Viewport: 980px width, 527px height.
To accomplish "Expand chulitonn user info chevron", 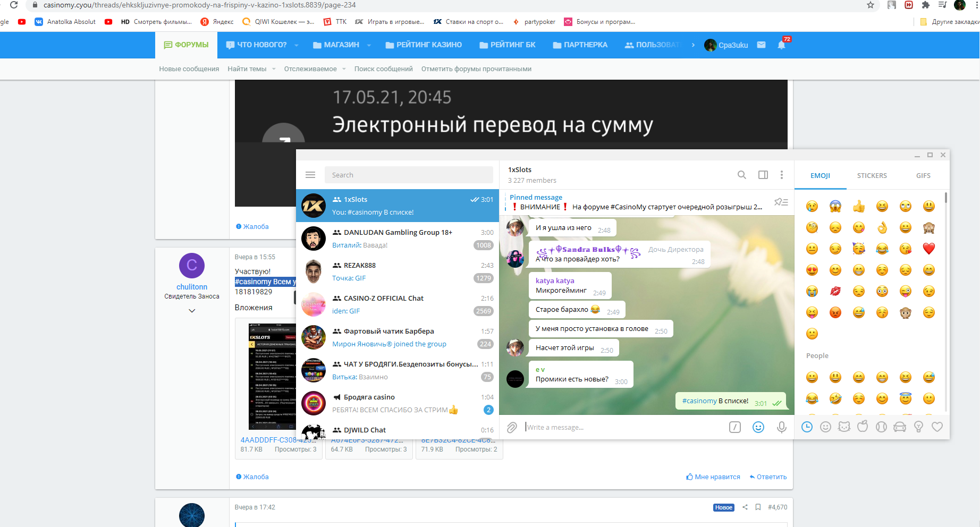I will pos(192,311).
